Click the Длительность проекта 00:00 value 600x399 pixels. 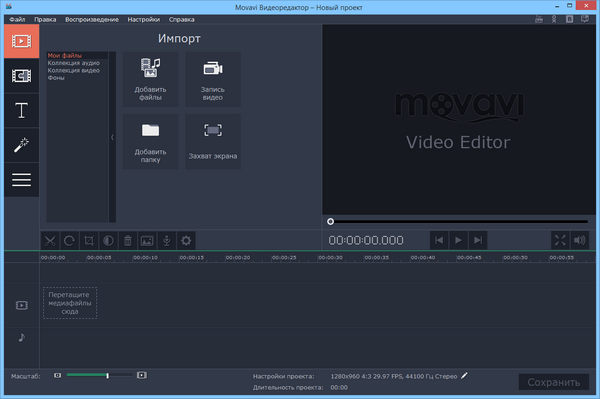point(339,387)
